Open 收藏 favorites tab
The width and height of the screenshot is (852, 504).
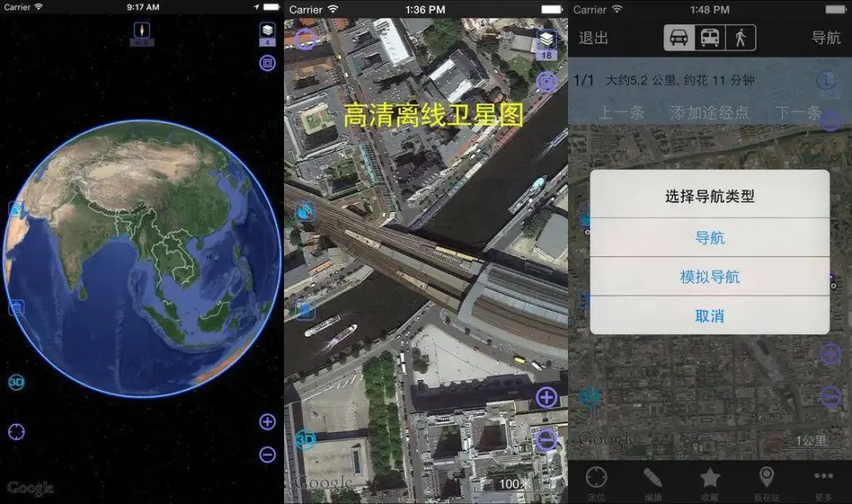(710, 483)
